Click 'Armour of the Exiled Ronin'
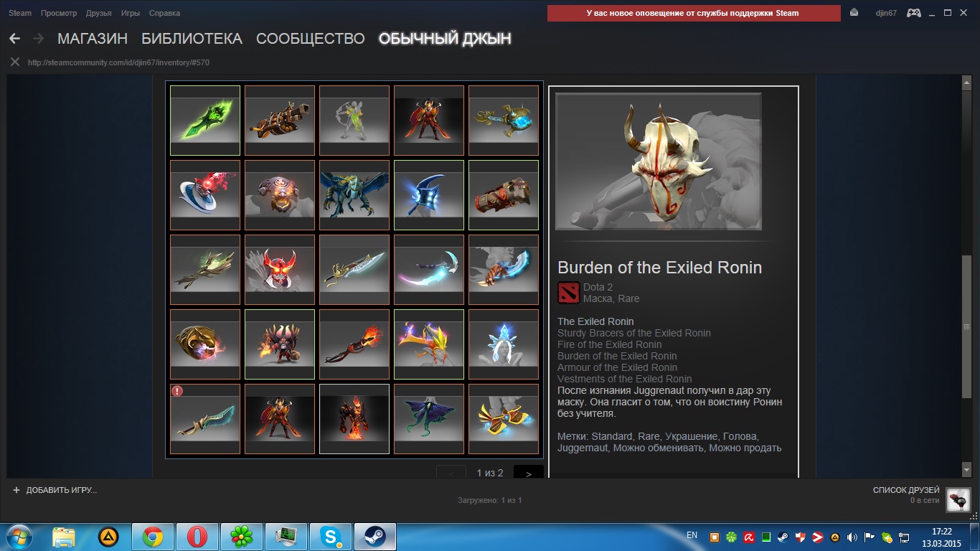Screen dimensions: 980x551 point(617,367)
